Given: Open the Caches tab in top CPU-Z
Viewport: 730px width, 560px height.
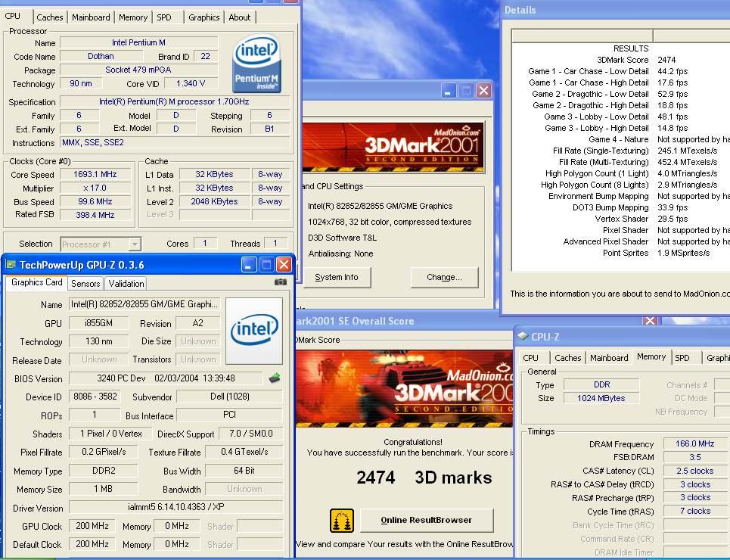Looking at the screenshot, I should click(49, 17).
